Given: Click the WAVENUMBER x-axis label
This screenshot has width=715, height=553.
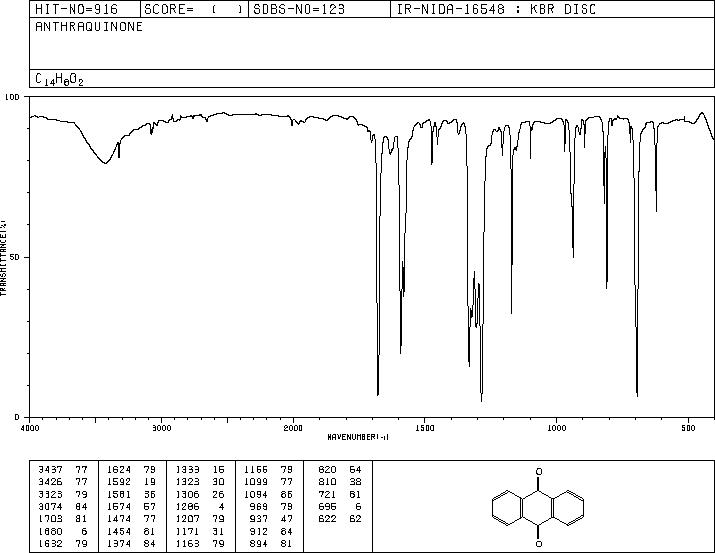Looking at the screenshot, I should click(x=358, y=437).
